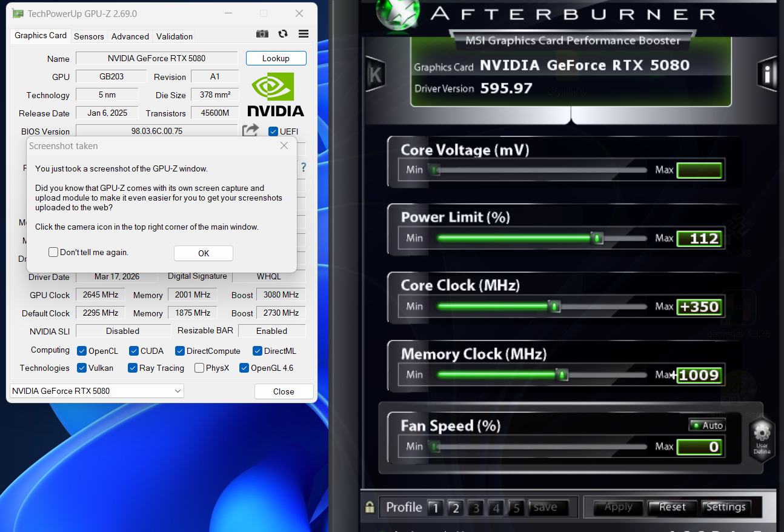Select Afterburner profile 4
The height and width of the screenshot is (532, 784).
tap(496, 508)
